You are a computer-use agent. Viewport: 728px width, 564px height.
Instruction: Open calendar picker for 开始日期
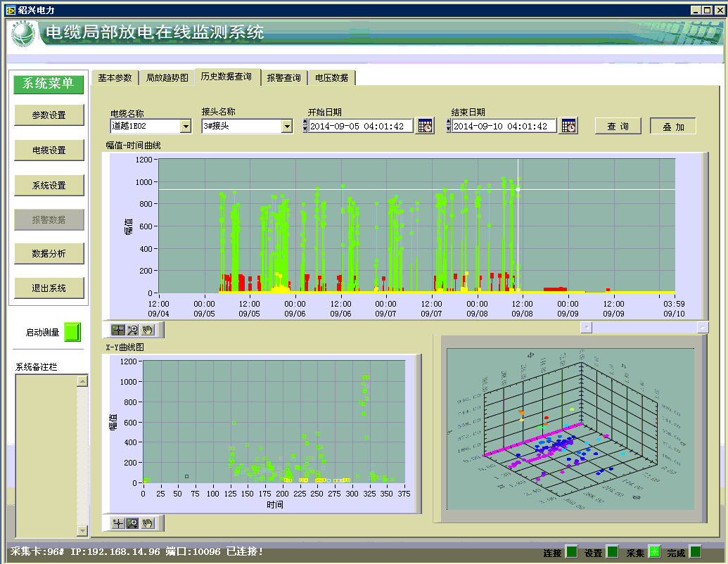click(x=425, y=126)
